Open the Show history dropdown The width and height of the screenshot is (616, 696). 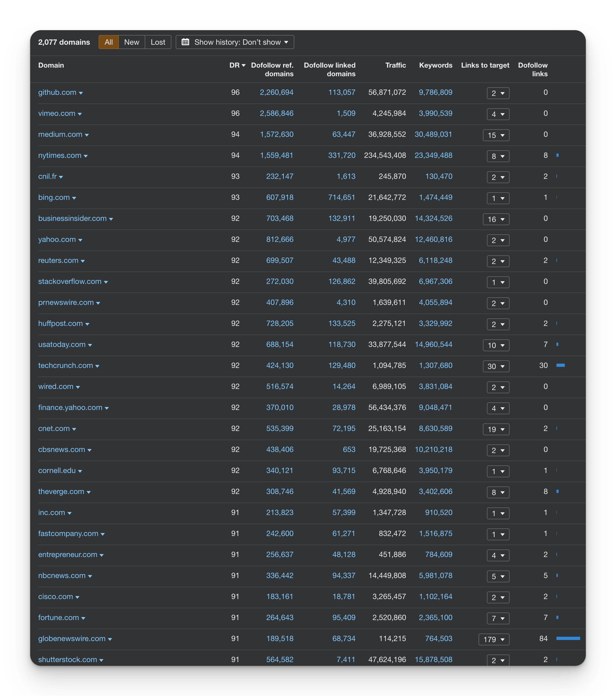[x=235, y=42]
